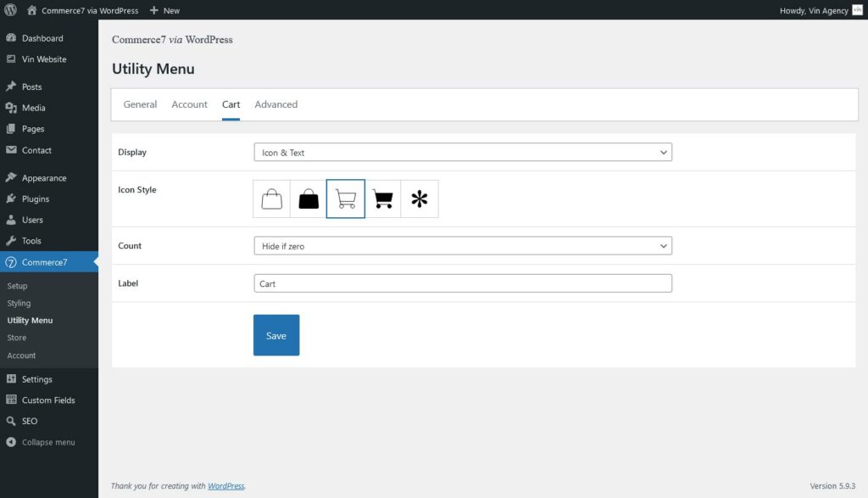This screenshot has height=498, width=868.
Task: Open the Count dropdown set to Hide if zero
Action: click(462, 245)
